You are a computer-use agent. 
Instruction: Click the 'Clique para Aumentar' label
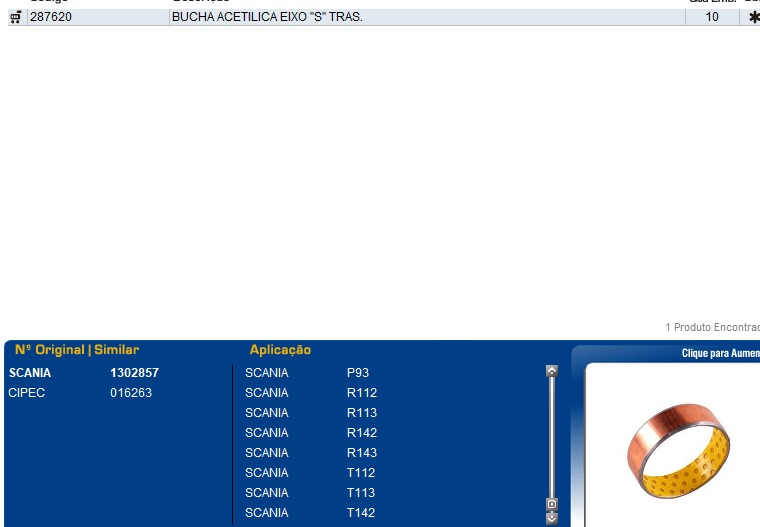(x=720, y=353)
